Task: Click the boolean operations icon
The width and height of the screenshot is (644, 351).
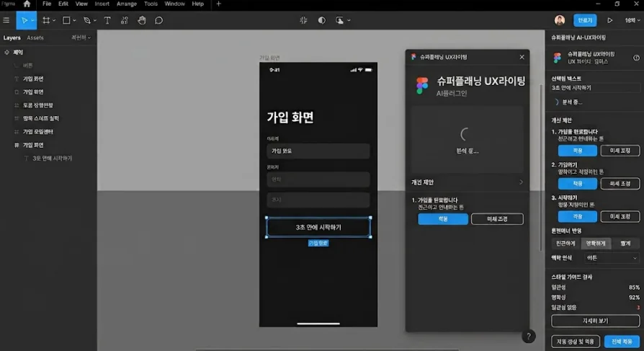Action: (x=340, y=20)
